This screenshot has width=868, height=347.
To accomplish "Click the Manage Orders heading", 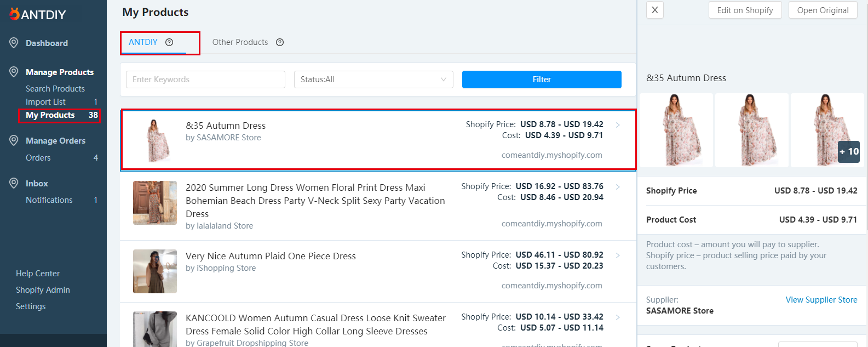I will 55,141.
